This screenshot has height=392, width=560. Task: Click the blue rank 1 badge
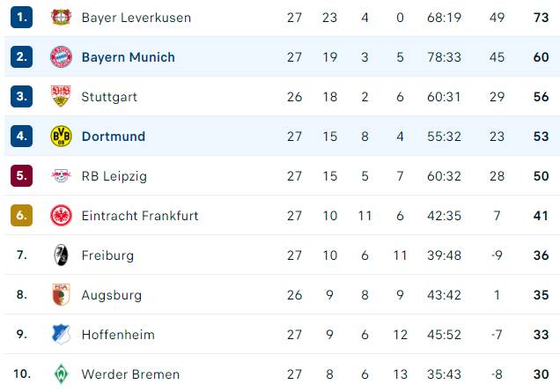(21, 17)
